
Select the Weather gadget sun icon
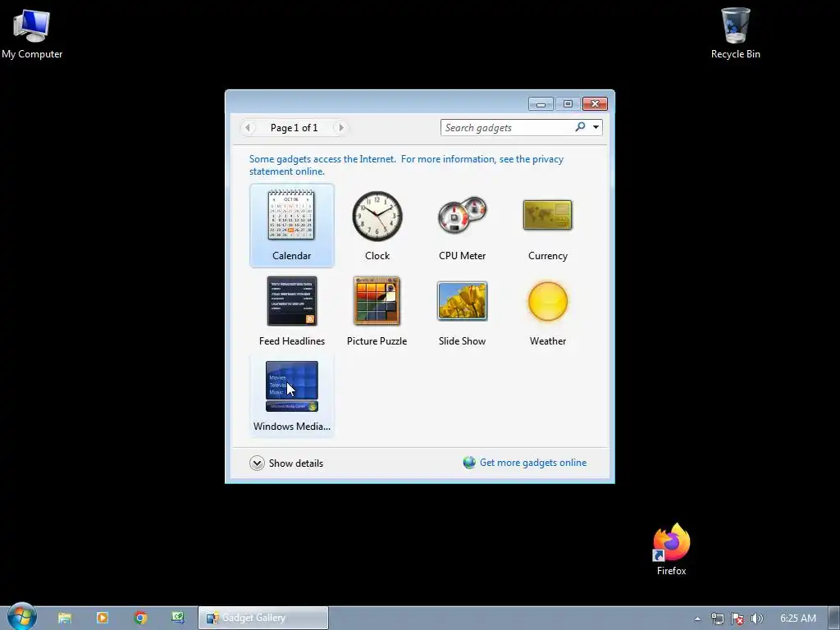point(547,301)
